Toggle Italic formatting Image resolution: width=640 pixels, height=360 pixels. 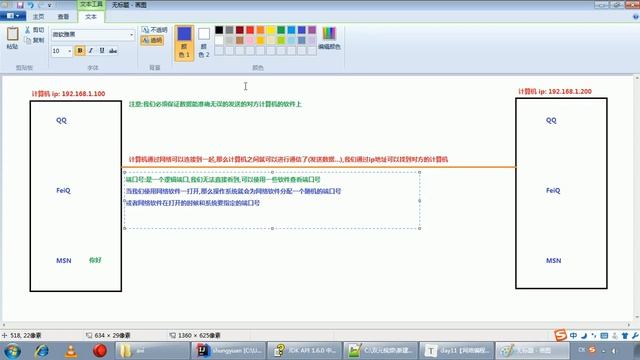click(x=91, y=50)
